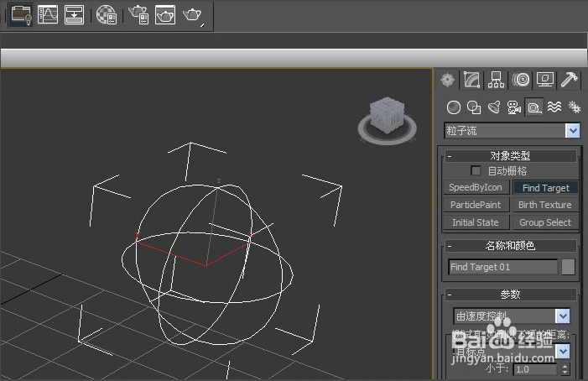Switch to the Hierarchy panel tab
This screenshot has height=381, width=588.
496,80
